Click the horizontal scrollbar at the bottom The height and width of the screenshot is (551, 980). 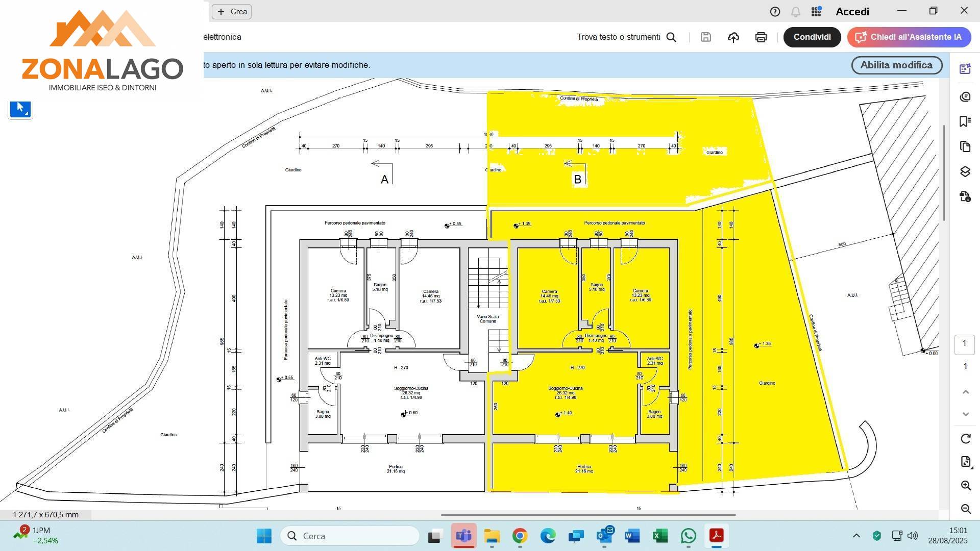(588, 515)
